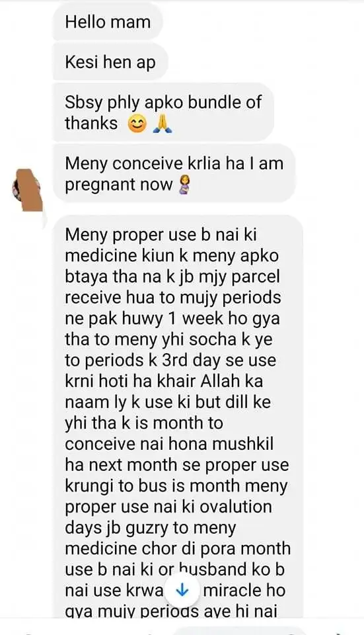
Task: Select the 'bundle of thanks' message bubble
Action: tap(163, 112)
